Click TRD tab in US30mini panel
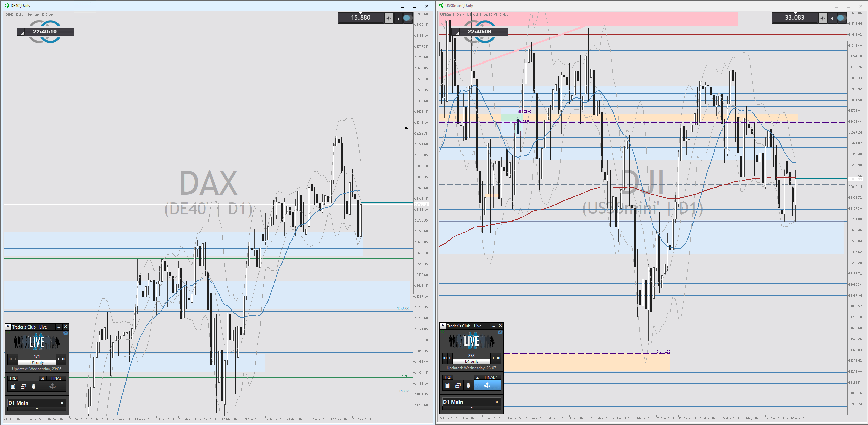This screenshot has width=868, height=425. click(x=448, y=377)
